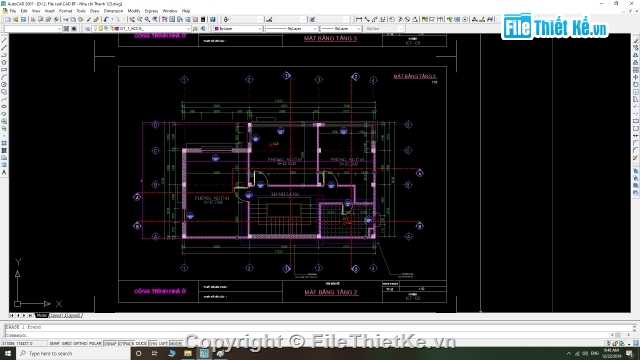Image resolution: width=640 pixels, height=360 pixels.
Task: Click the magenta color swatch in color control
Action: pyautogui.click(x=217, y=29)
